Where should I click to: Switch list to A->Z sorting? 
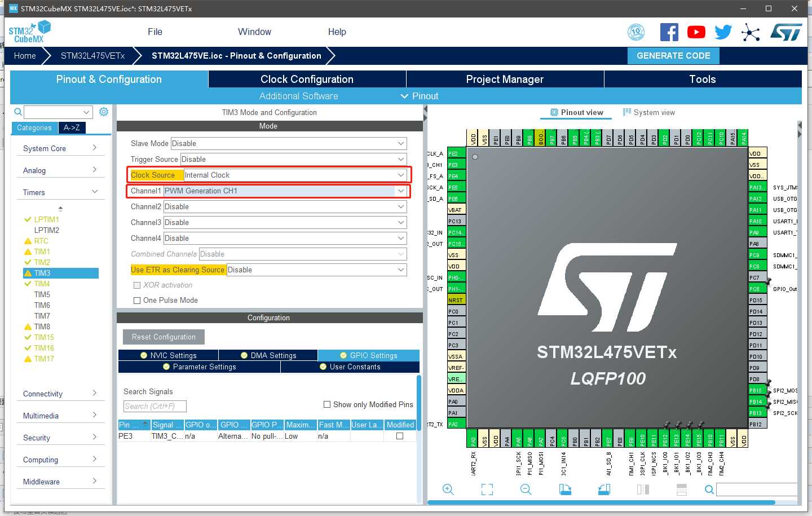coord(72,128)
